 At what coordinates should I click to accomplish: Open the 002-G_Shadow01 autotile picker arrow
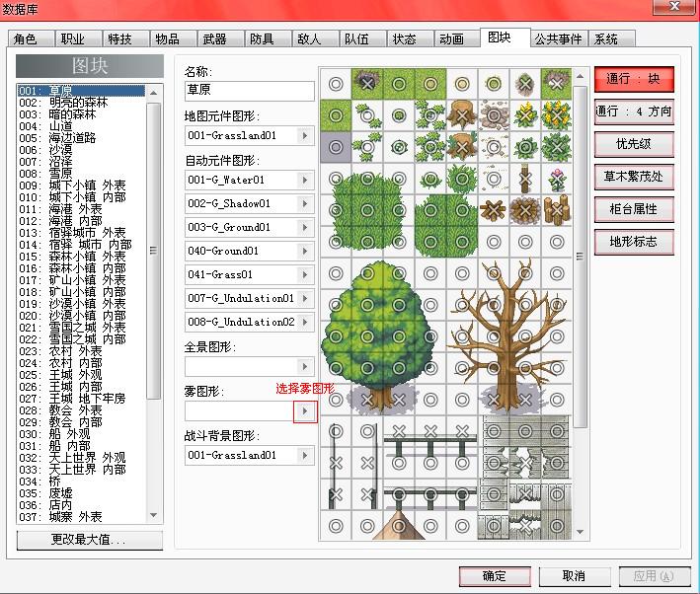click(305, 203)
